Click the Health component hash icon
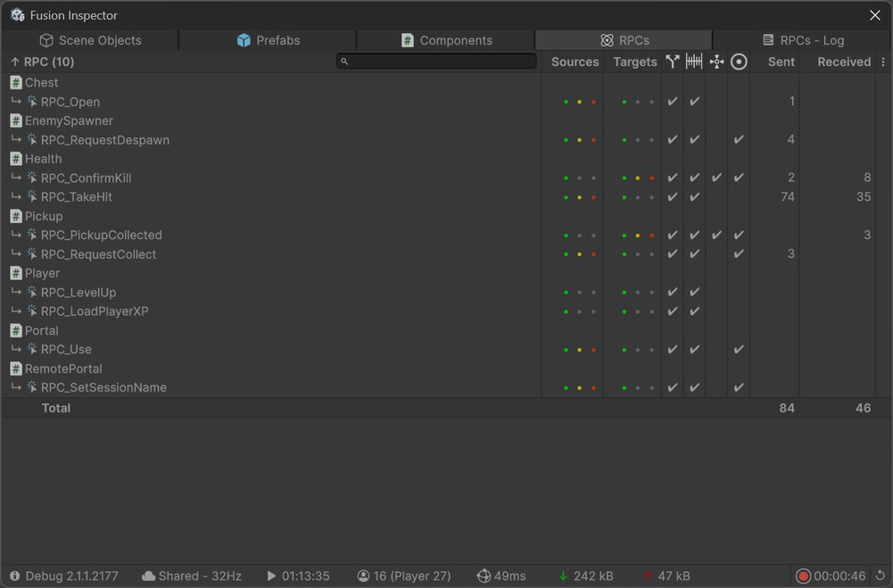893x588 pixels. (x=16, y=159)
